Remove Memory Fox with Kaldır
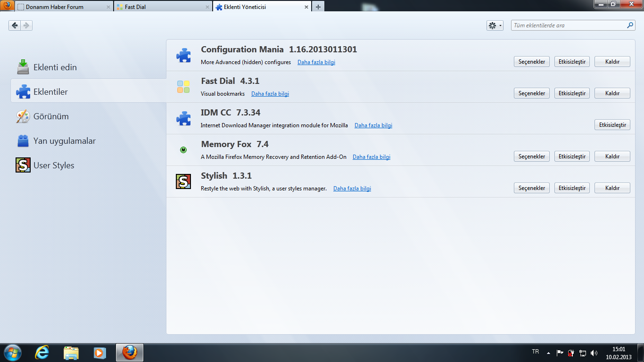The width and height of the screenshot is (644, 362). 612,156
